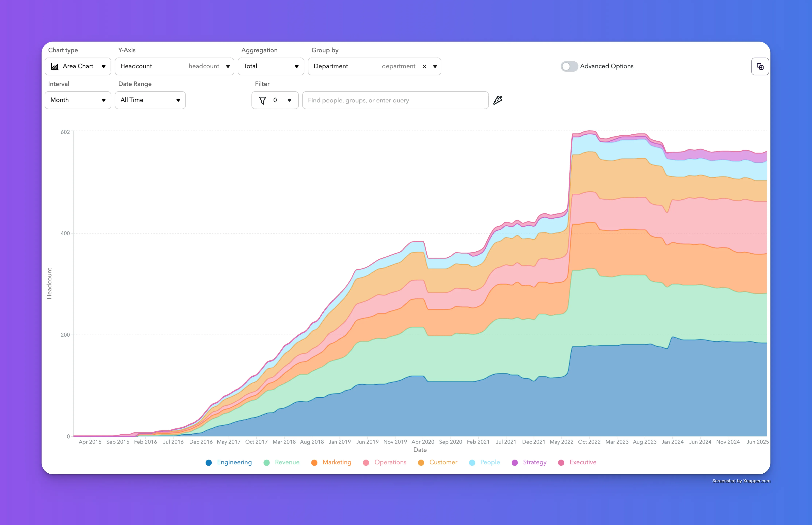
Task: Click the magic wand query icon
Action: [x=497, y=100]
